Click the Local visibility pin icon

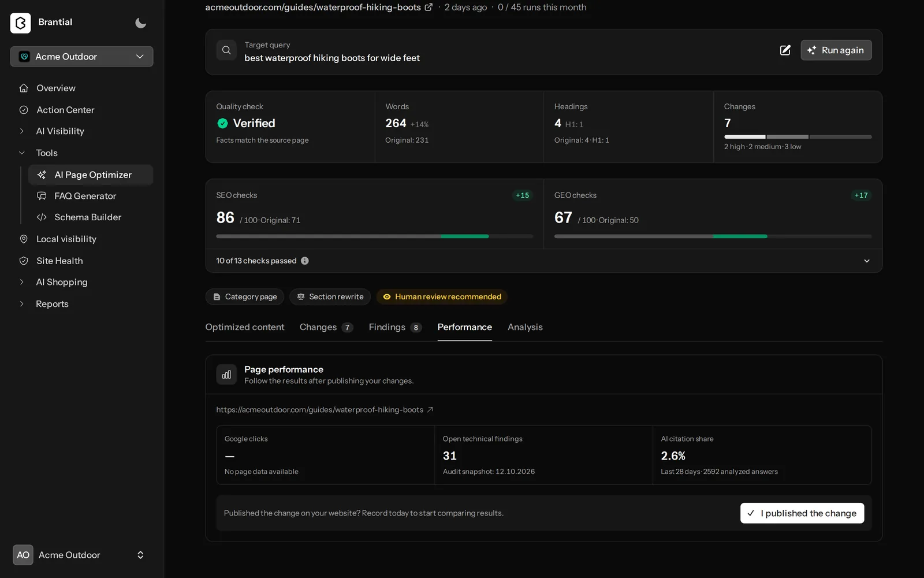(24, 239)
